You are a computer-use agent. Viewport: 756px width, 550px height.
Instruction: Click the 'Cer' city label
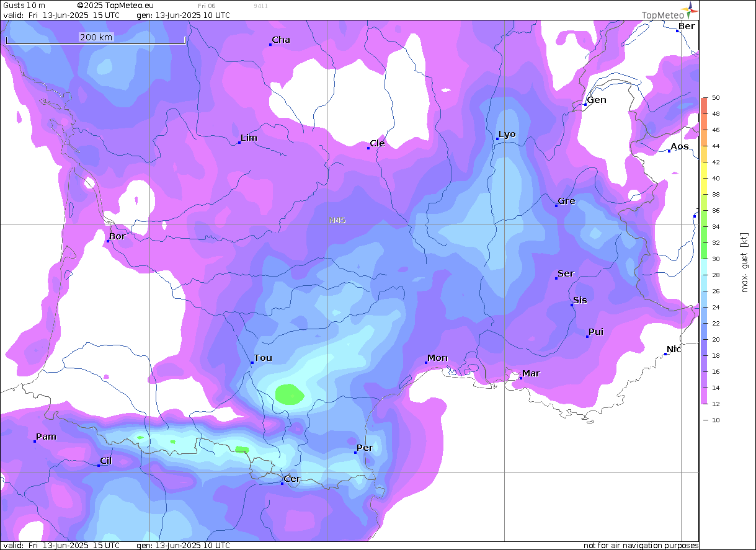pyautogui.click(x=292, y=479)
